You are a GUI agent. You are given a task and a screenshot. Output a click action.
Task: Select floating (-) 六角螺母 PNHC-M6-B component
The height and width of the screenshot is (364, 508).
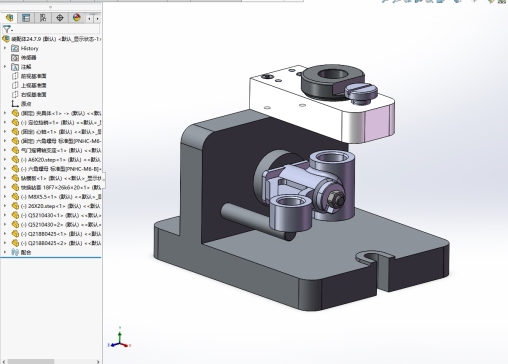click(x=56, y=169)
